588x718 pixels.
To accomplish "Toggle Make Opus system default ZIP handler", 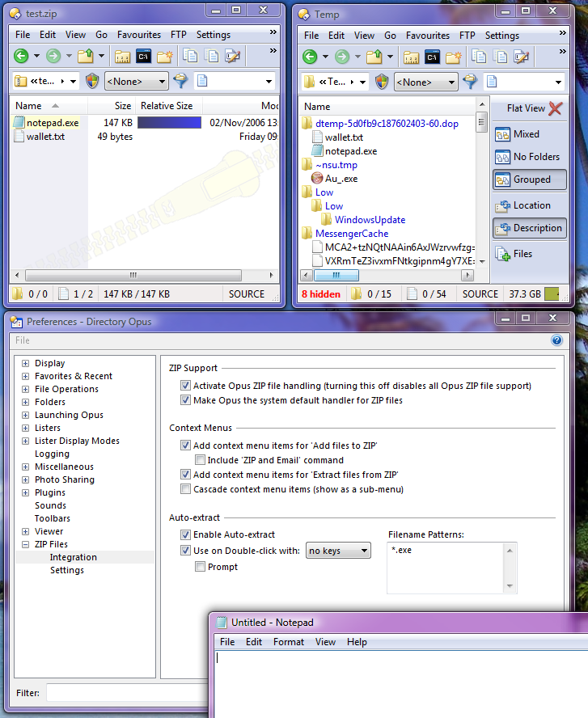I will (185, 400).
